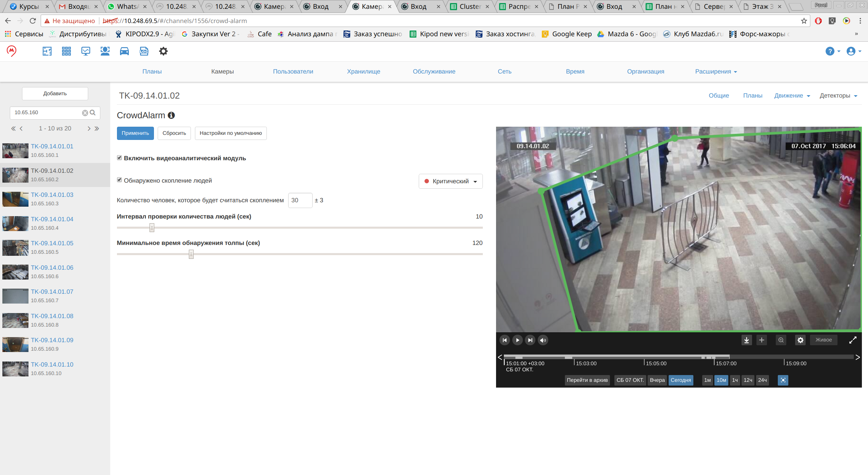
Task: Open the camera grid view icon
Action: click(x=66, y=51)
